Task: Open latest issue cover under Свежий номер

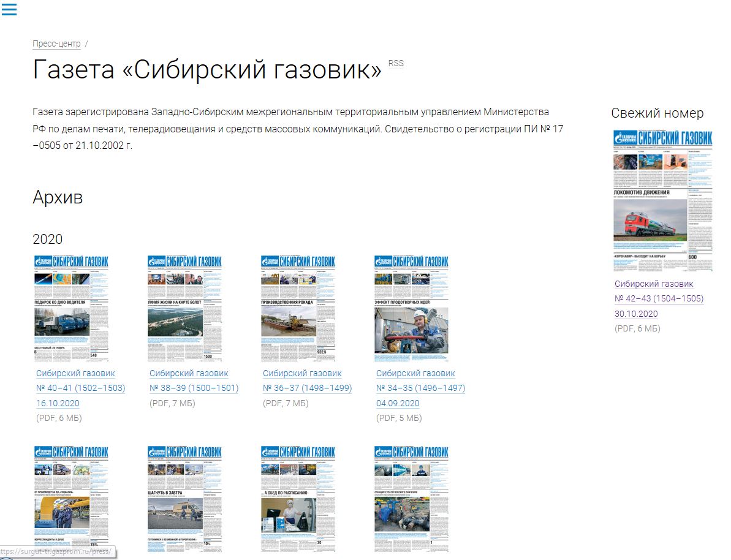Action: pyautogui.click(x=663, y=200)
